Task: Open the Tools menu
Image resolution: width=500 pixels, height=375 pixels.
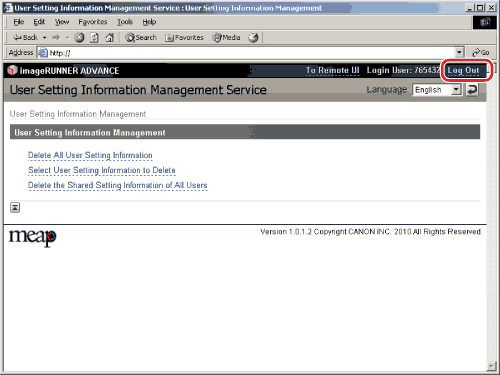Action: click(x=125, y=22)
